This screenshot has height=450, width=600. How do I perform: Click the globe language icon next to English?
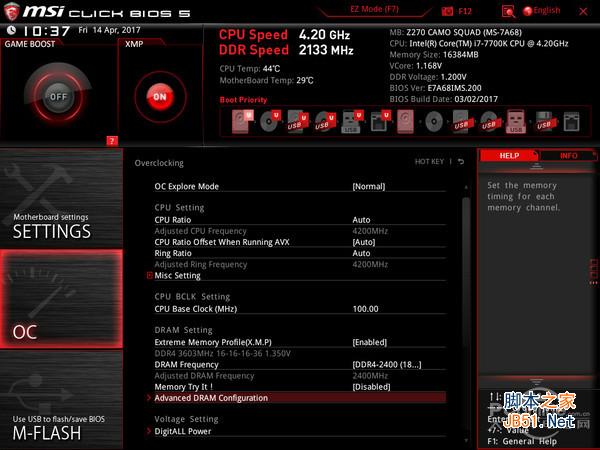tap(528, 11)
